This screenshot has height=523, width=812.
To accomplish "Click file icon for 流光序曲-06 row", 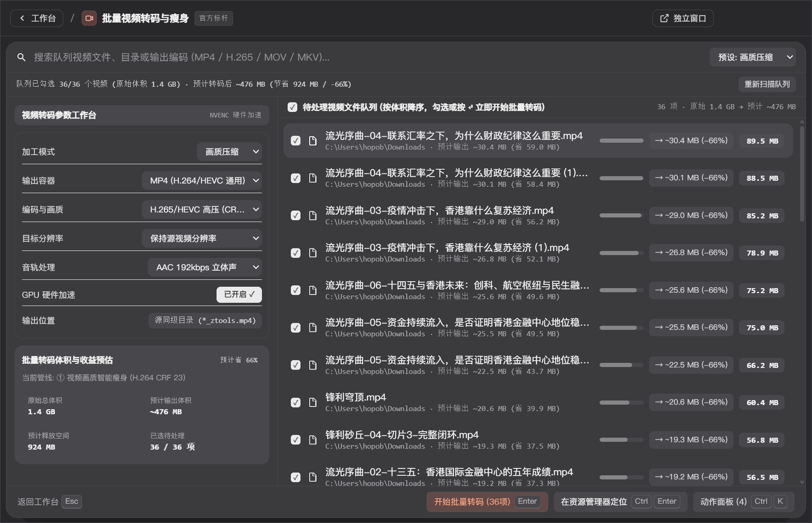I will click(313, 290).
